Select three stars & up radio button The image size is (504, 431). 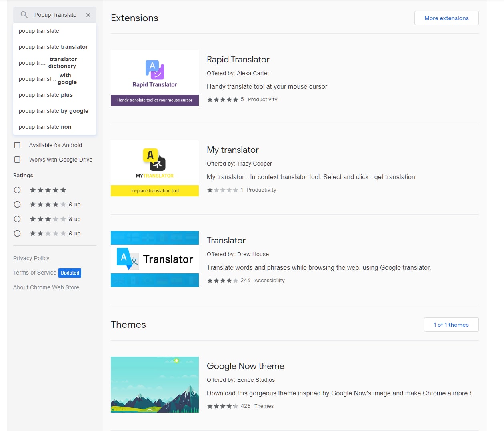17,219
